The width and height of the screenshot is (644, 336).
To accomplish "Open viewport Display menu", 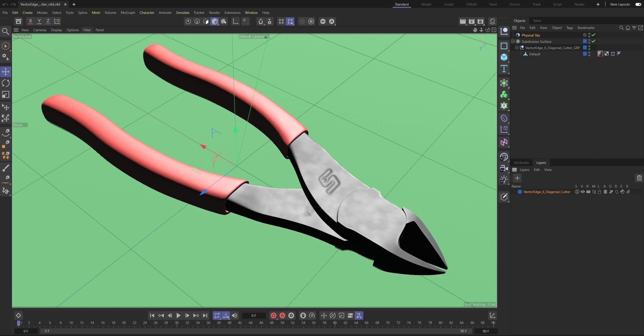I will (56, 30).
